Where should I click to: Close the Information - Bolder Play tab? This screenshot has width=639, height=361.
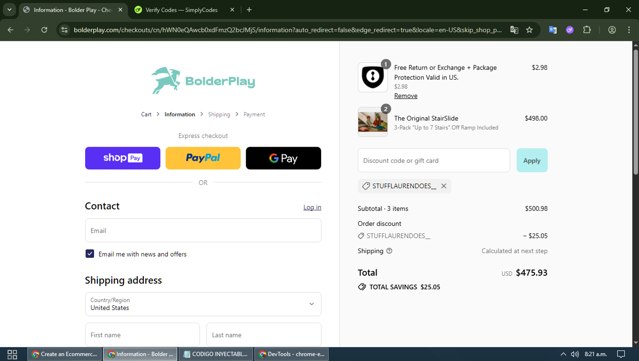click(x=120, y=10)
